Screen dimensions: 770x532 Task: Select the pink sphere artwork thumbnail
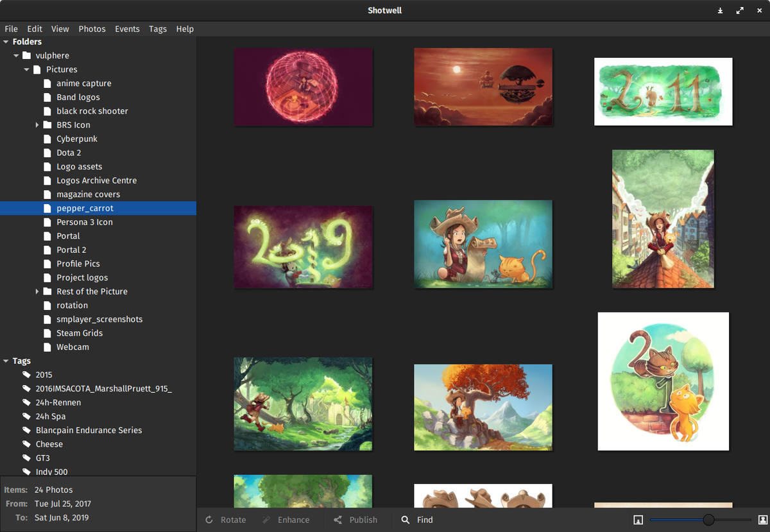(303, 87)
